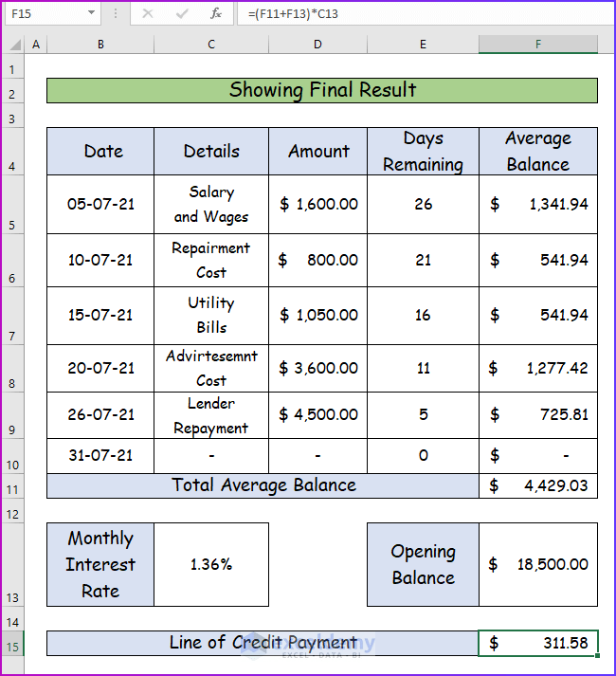Viewport: 616px width, 676px height.
Task: Select the 'Salary and Wages' cell
Action: click(x=211, y=205)
